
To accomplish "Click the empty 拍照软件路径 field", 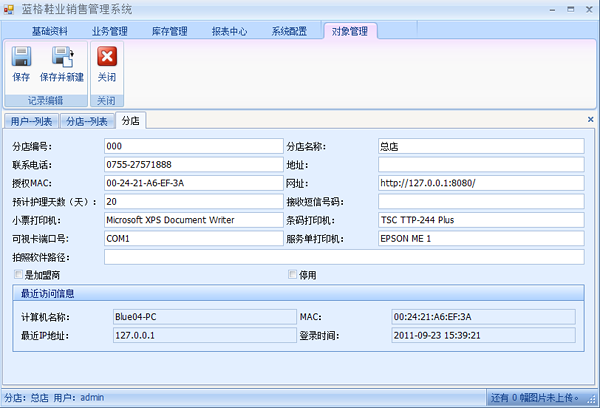I will (343, 258).
